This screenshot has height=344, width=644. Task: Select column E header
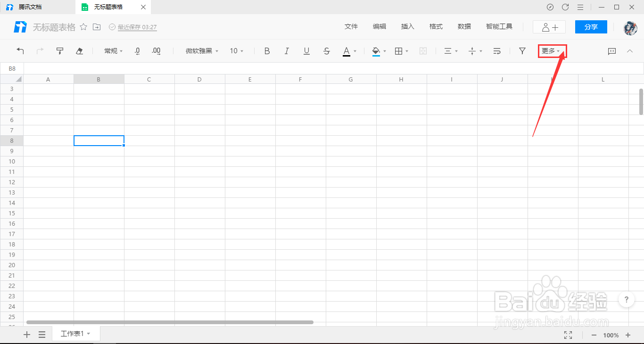[x=250, y=79]
